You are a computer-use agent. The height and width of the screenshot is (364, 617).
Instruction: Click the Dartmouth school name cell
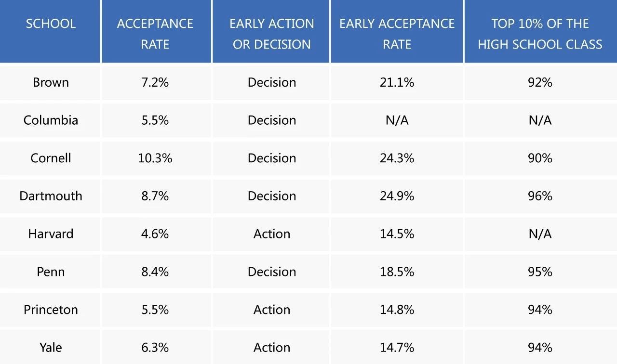51,196
